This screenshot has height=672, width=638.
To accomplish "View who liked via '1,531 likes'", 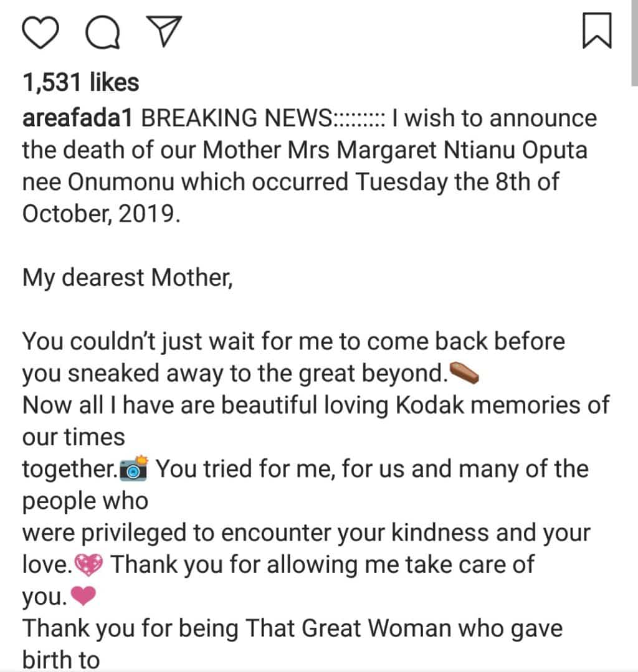I will tap(81, 82).
